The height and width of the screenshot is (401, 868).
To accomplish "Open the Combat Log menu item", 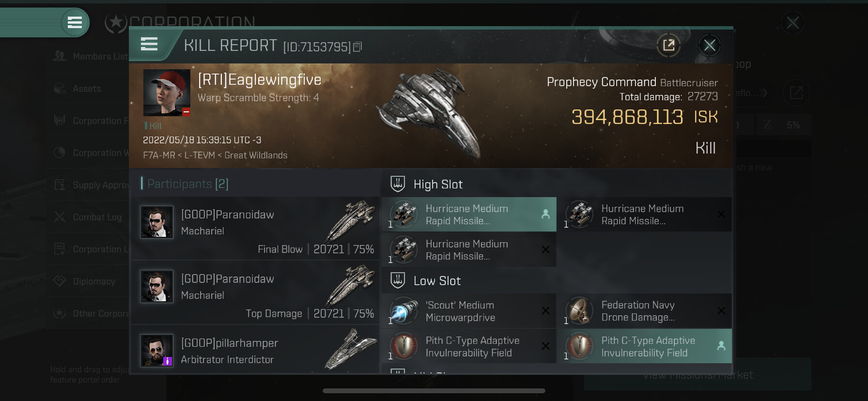I will click(89, 217).
